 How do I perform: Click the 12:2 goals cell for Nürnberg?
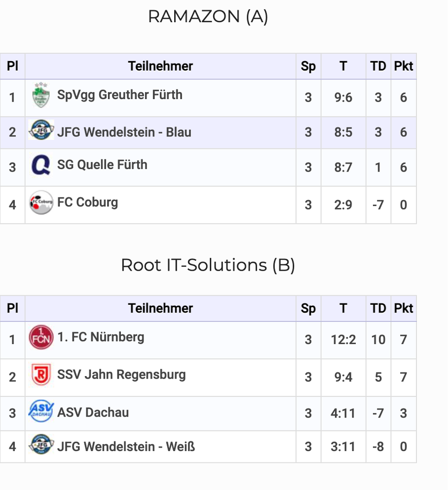[343, 340]
